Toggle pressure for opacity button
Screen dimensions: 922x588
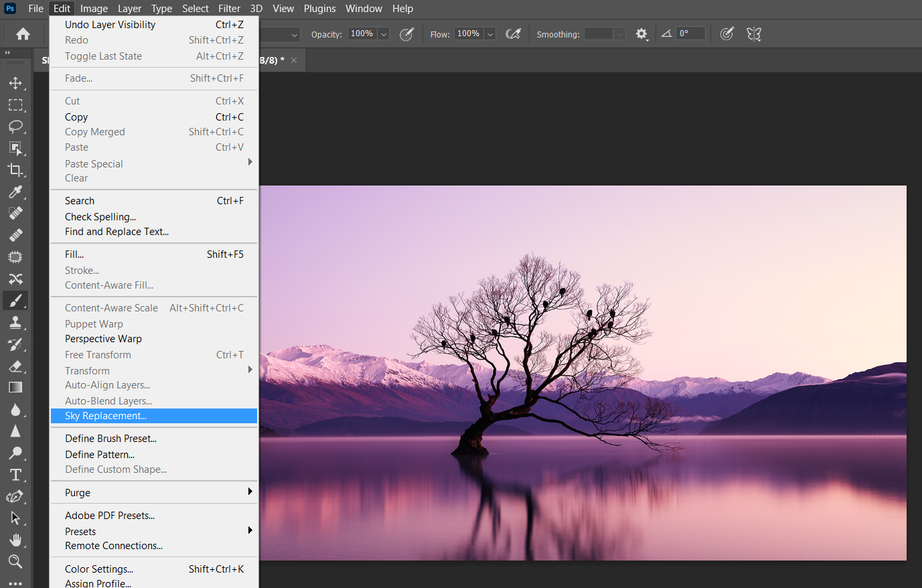406,34
